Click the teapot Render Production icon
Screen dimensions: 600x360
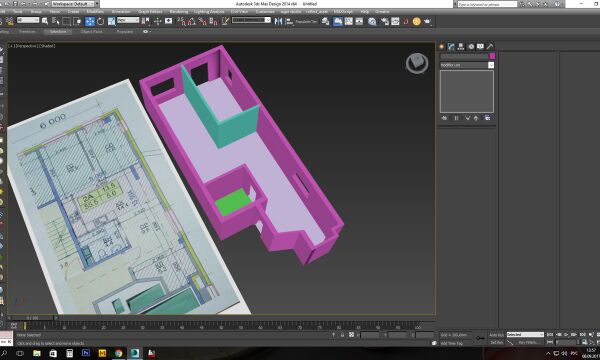click(427, 21)
